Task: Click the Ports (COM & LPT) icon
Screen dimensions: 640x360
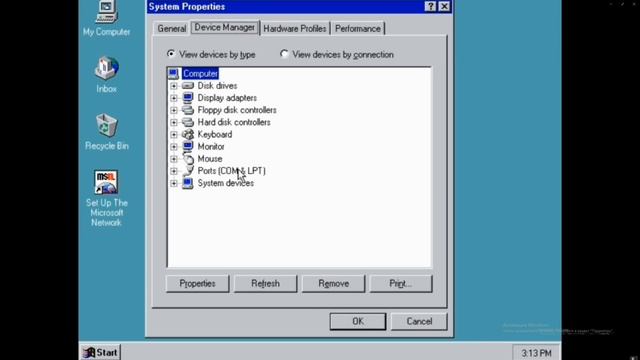Action: point(188,171)
